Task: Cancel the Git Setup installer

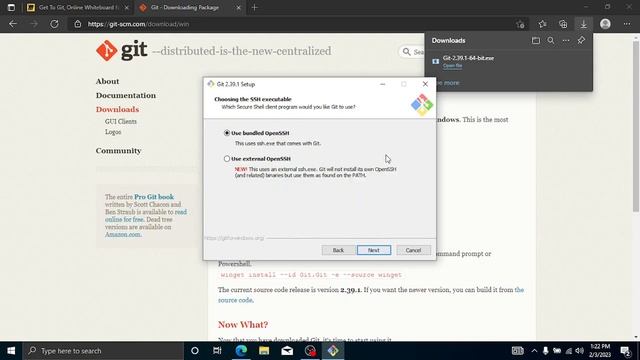Action: (413, 250)
